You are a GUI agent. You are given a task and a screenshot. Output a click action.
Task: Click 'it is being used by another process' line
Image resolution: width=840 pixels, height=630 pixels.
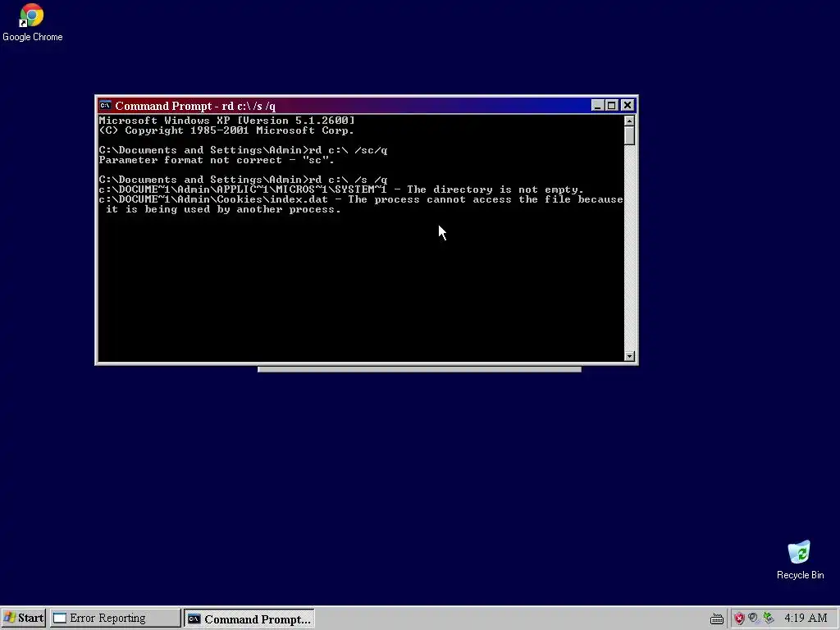click(223, 209)
